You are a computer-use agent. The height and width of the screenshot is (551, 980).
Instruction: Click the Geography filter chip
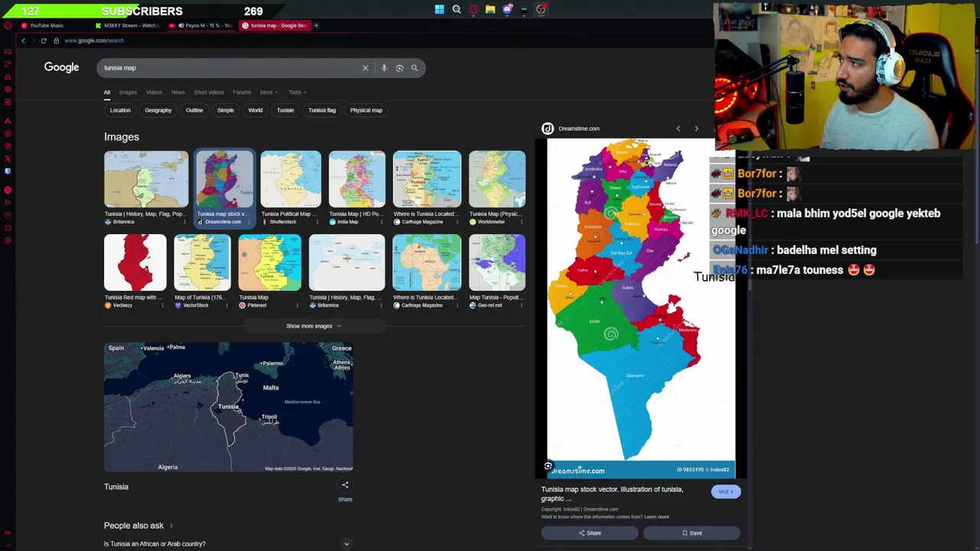point(158,110)
